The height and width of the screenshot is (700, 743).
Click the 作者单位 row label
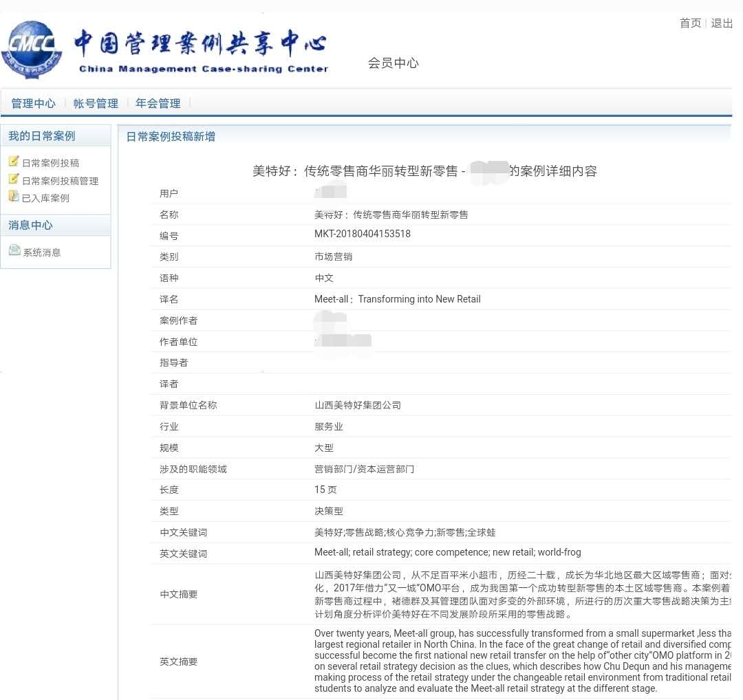[x=179, y=342]
